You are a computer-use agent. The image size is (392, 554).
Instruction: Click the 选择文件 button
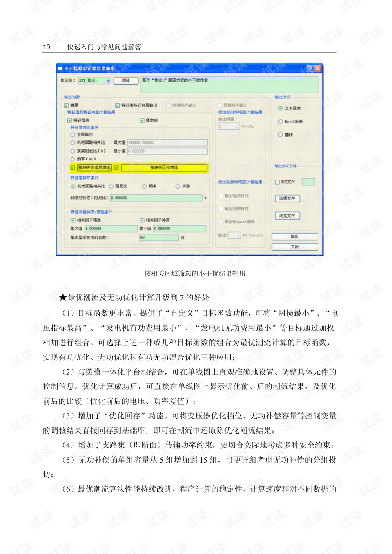point(287,198)
